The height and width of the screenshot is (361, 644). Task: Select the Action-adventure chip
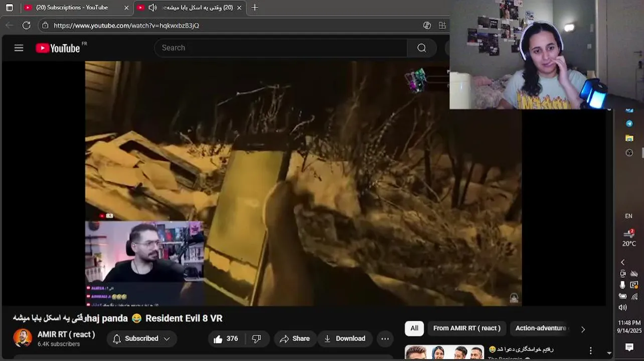point(541,328)
